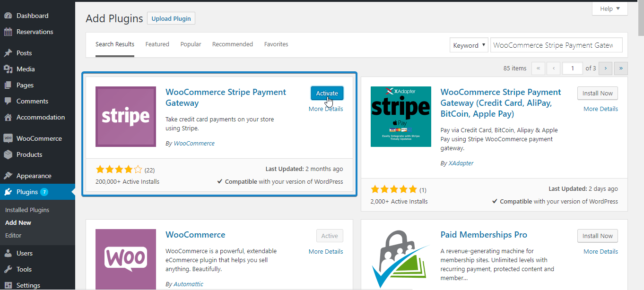Image resolution: width=644 pixels, height=290 pixels.
Task: Expand the Help dropdown tab
Action: (x=609, y=9)
